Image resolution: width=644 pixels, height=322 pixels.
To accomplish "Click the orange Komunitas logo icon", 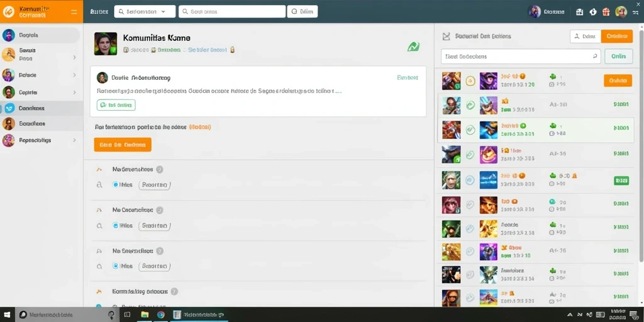I will (x=8, y=12).
